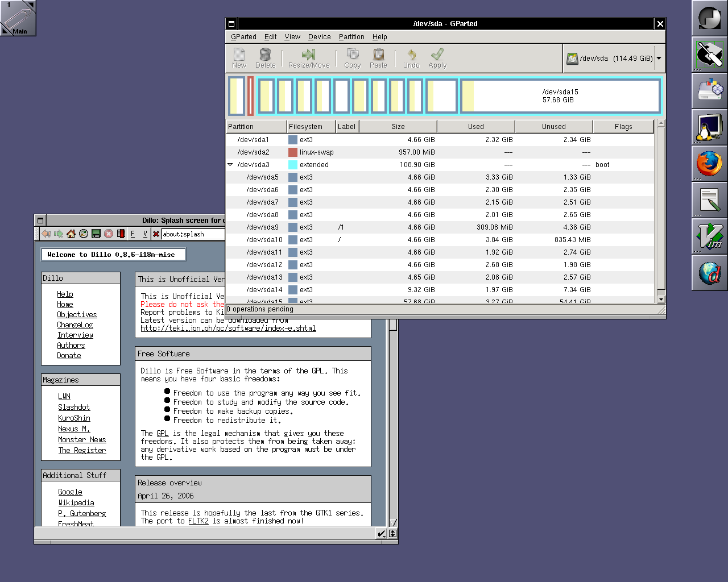The height and width of the screenshot is (582, 728).
Task: Open the text editor dock icon
Action: (x=709, y=200)
